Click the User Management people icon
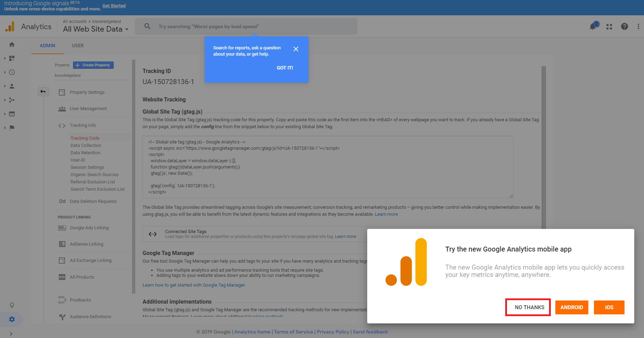This screenshot has width=644, height=338. click(x=62, y=109)
